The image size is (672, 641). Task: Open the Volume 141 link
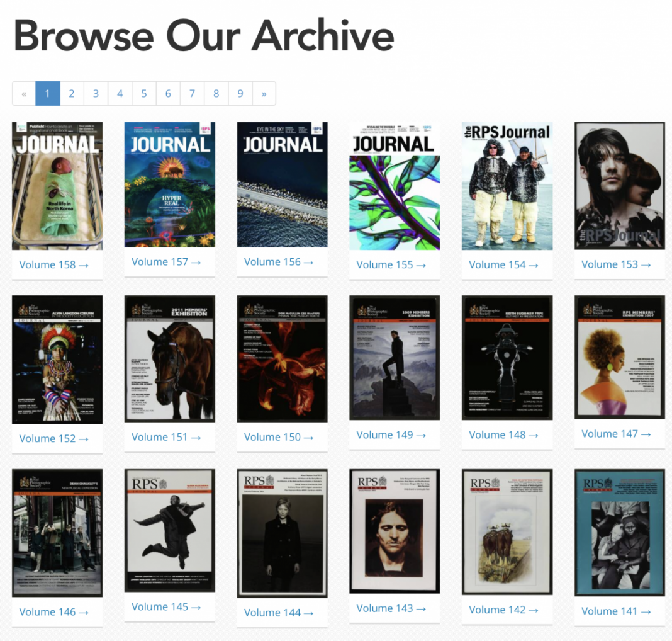(616, 611)
